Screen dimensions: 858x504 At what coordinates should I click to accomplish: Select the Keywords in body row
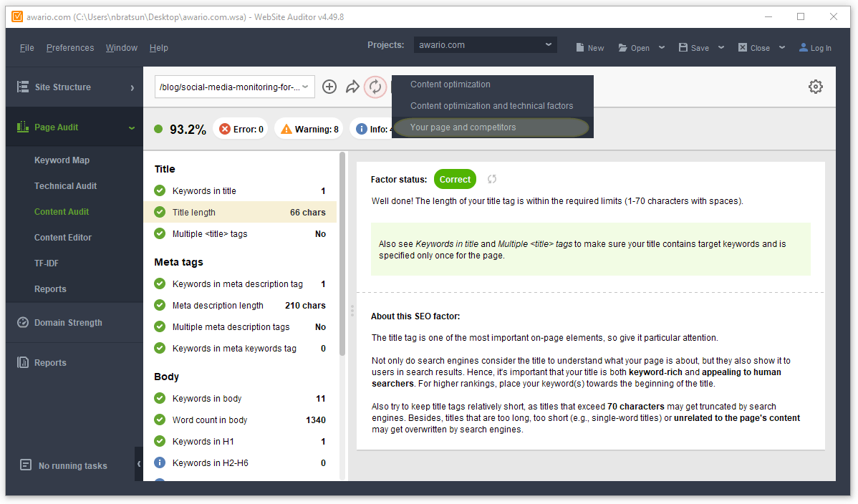(x=240, y=398)
